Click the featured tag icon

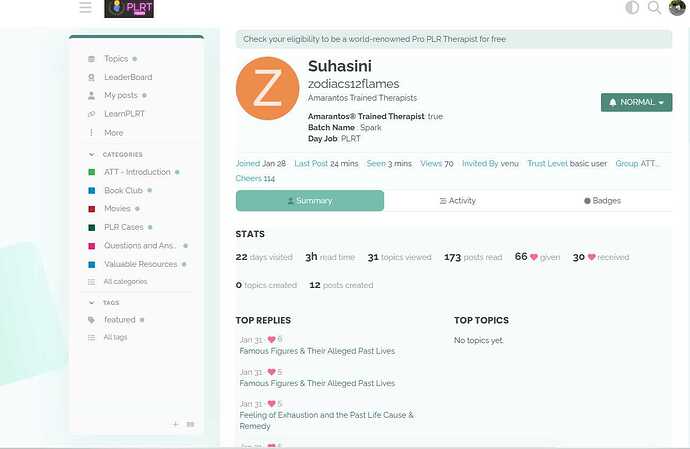[x=92, y=320]
